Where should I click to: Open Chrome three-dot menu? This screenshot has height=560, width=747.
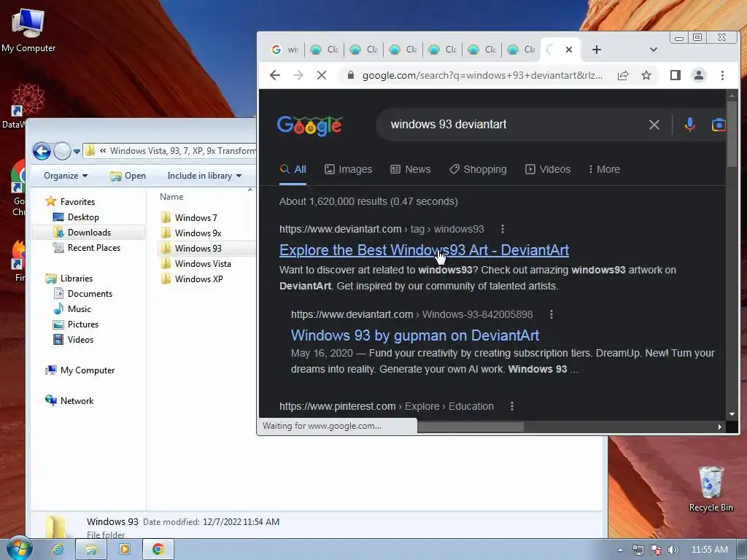coord(722,75)
